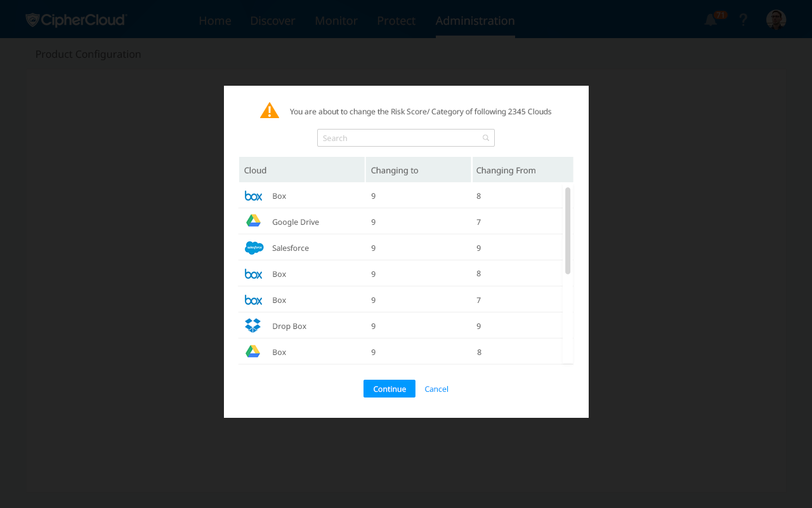Click the cloud list scrollbar thumb

click(x=568, y=231)
